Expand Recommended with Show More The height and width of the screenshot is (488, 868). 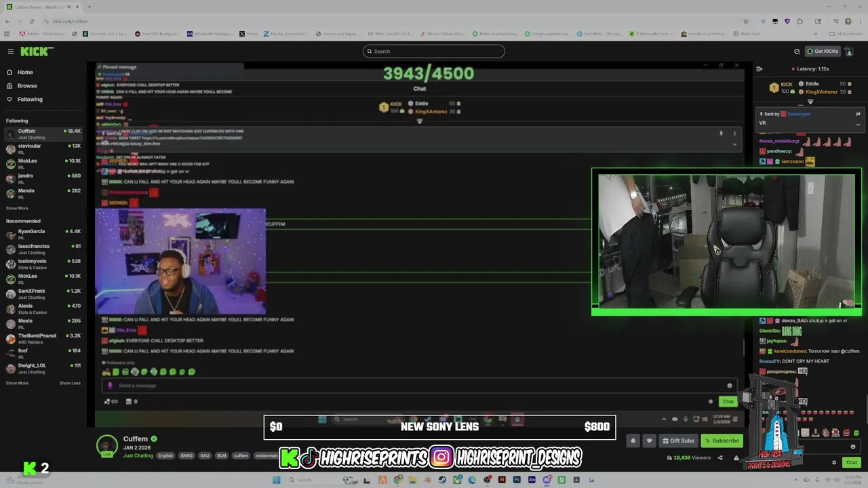click(x=17, y=383)
